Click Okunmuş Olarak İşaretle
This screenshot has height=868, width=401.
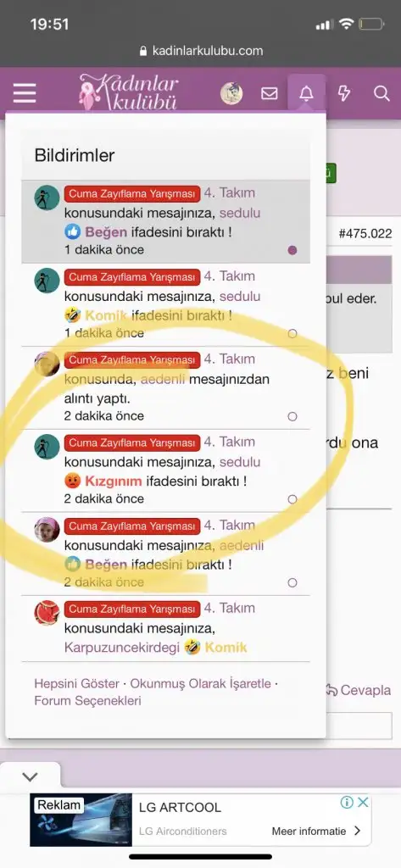[x=200, y=683]
